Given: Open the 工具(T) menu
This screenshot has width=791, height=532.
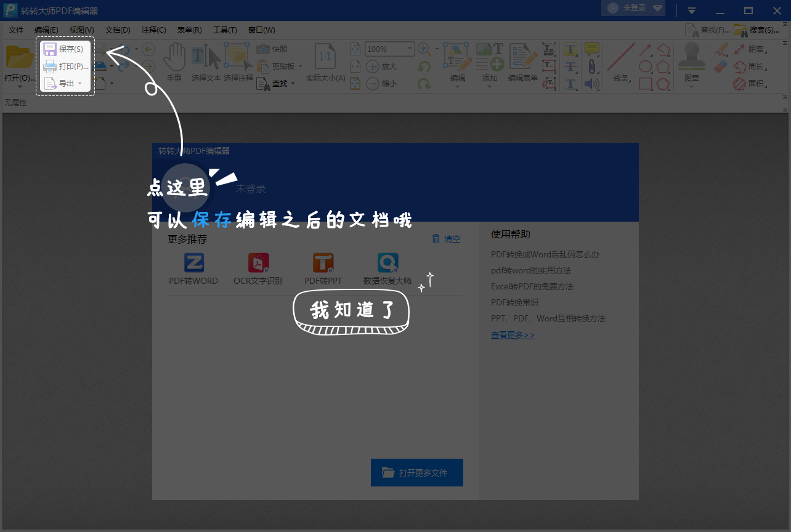Looking at the screenshot, I should tap(225, 30).
